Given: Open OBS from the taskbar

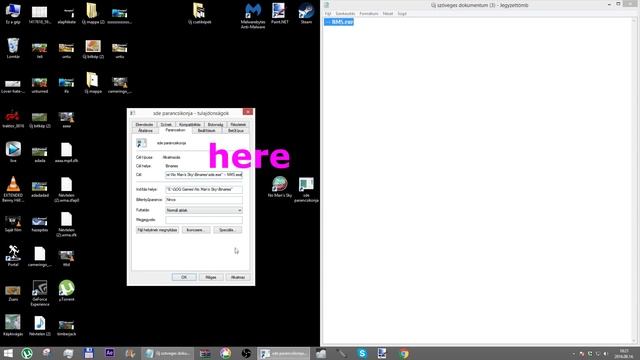Looking at the screenshot, I should pos(246,353).
